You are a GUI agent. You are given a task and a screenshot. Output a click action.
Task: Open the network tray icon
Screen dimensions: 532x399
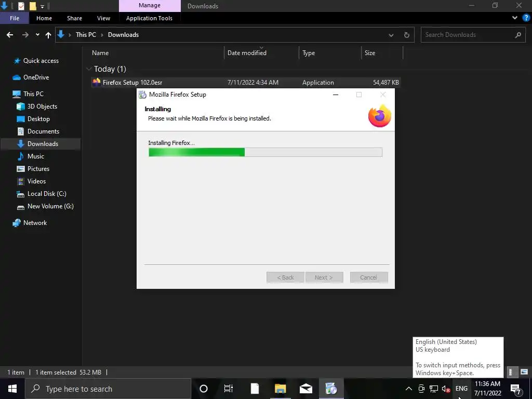(434, 389)
